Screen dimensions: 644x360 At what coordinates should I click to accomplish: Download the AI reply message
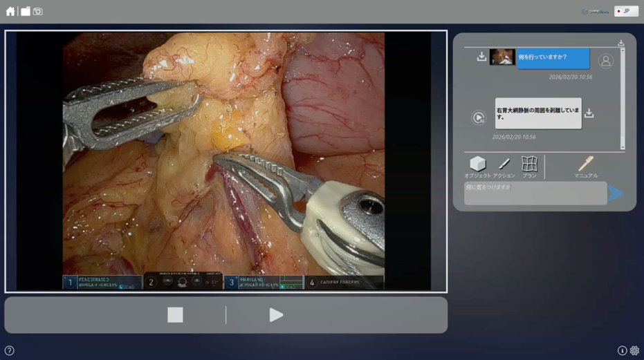(x=589, y=113)
